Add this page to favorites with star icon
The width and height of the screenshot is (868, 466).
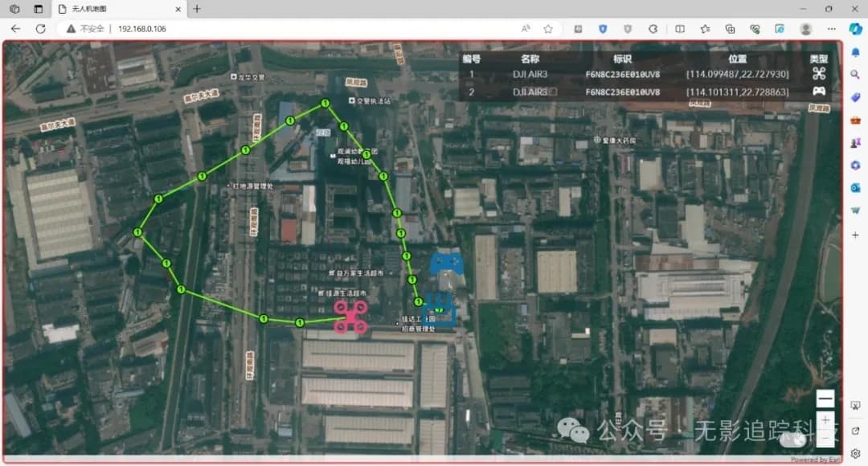click(548, 28)
